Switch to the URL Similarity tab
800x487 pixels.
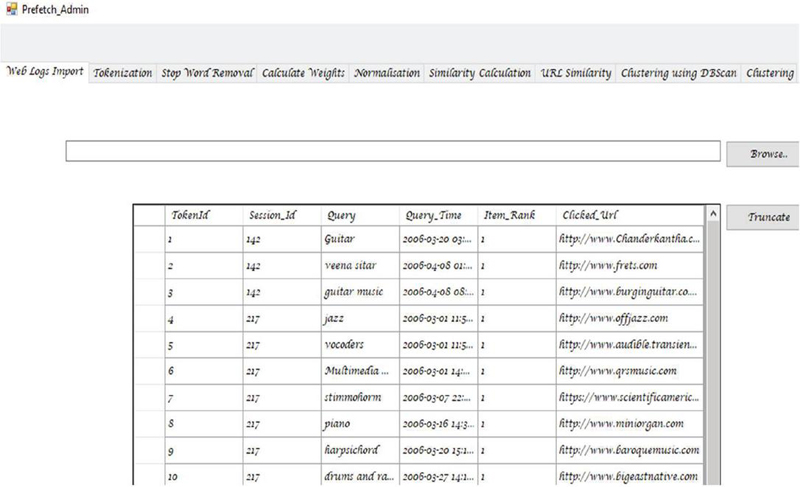click(576, 73)
